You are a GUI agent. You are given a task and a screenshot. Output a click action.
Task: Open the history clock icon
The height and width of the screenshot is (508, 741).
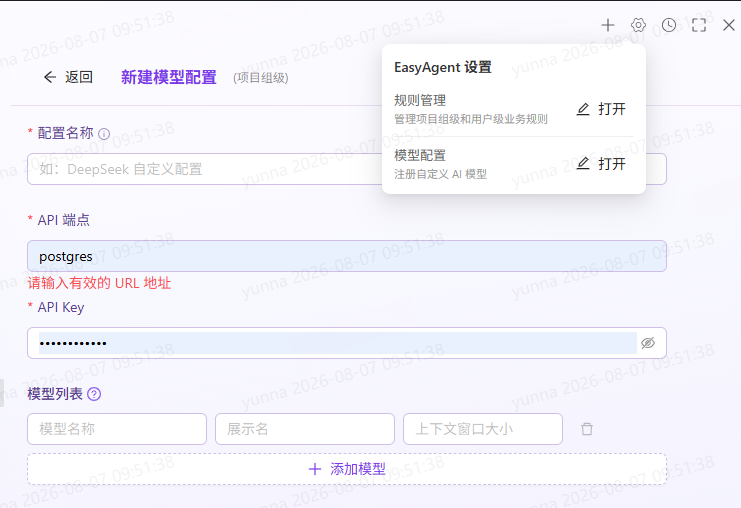click(669, 25)
